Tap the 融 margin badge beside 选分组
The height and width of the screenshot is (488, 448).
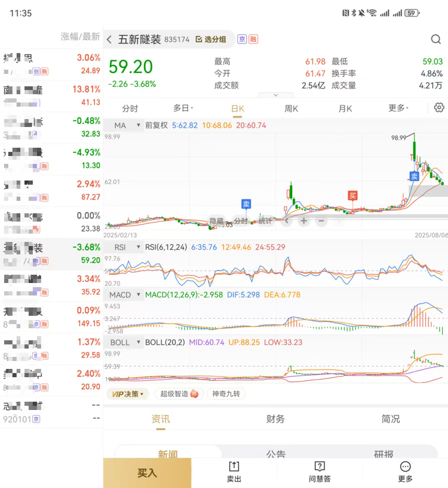pos(253,39)
